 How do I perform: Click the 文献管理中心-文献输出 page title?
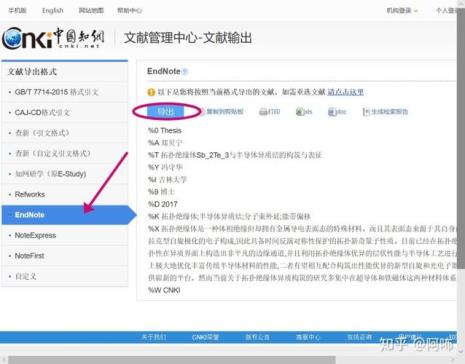188,38
